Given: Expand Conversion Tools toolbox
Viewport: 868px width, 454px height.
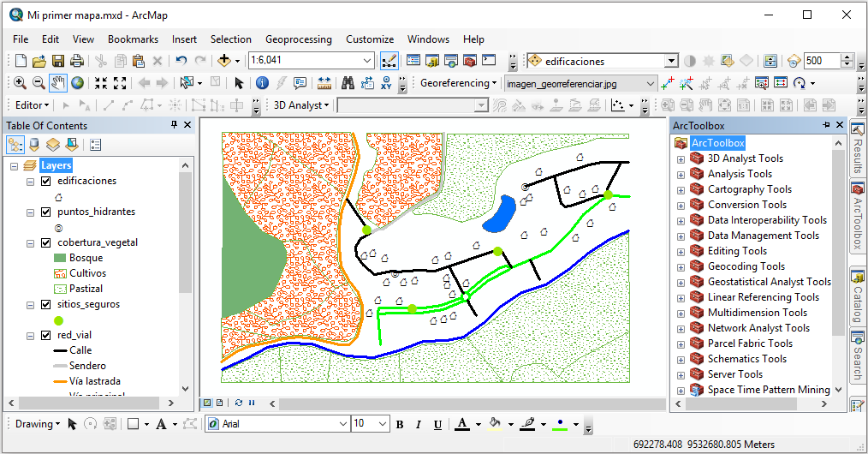Looking at the screenshot, I should [681, 206].
